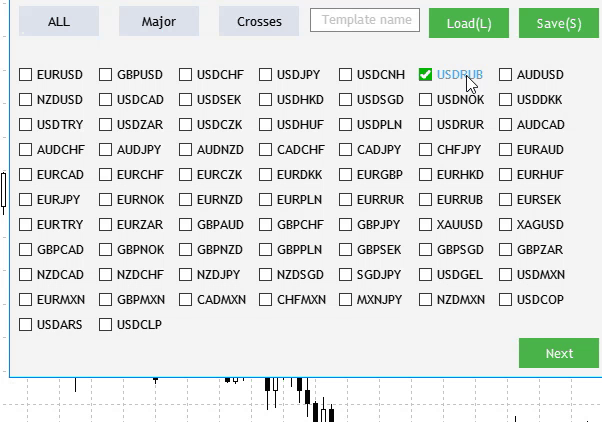Screen dimensions: 602x422
Task: Enable the EURUSD symbol checkbox
Action: point(26,75)
